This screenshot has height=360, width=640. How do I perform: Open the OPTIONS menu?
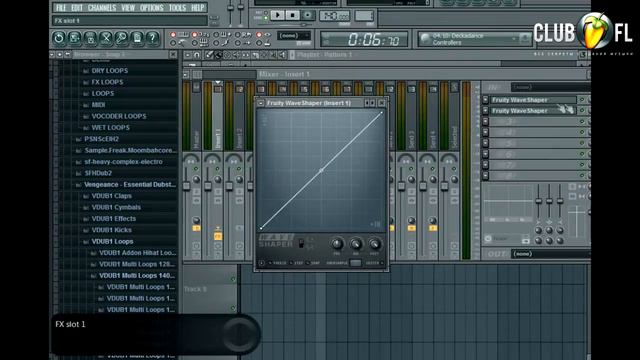151,8
